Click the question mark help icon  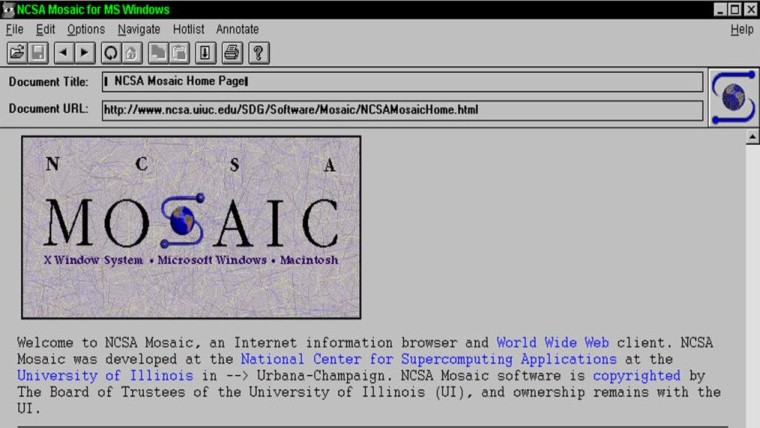258,52
